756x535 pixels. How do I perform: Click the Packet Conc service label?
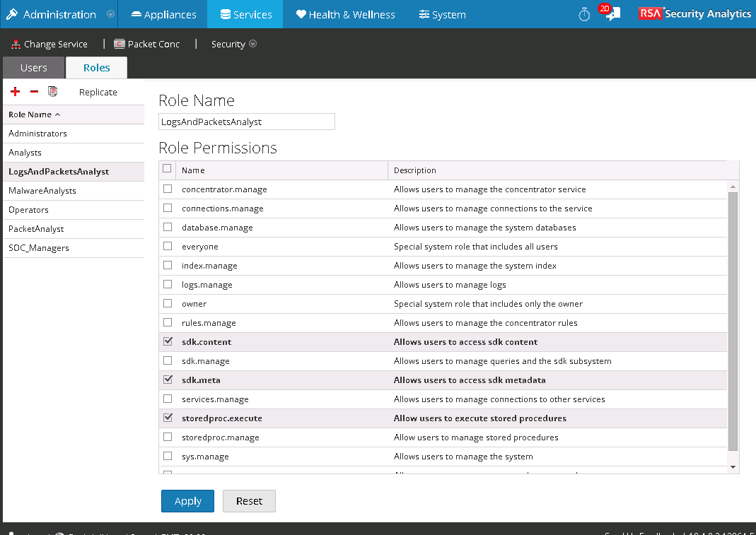pyautogui.click(x=153, y=45)
